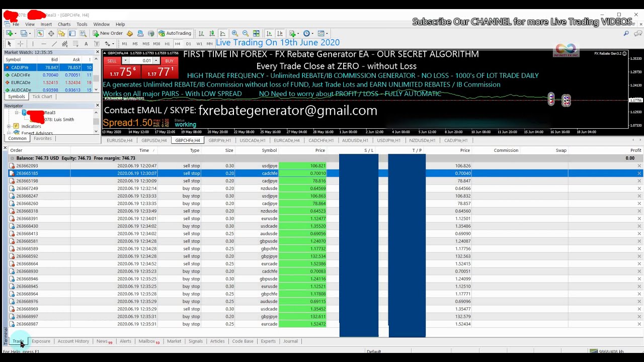The image size is (644, 362).
Task: Click the lot size input field
Action: pyautogui.click(x=140, y=61)
